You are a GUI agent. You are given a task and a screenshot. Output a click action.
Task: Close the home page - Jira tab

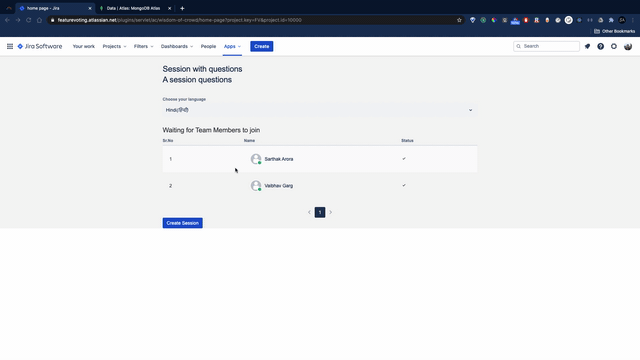(90, 8)
